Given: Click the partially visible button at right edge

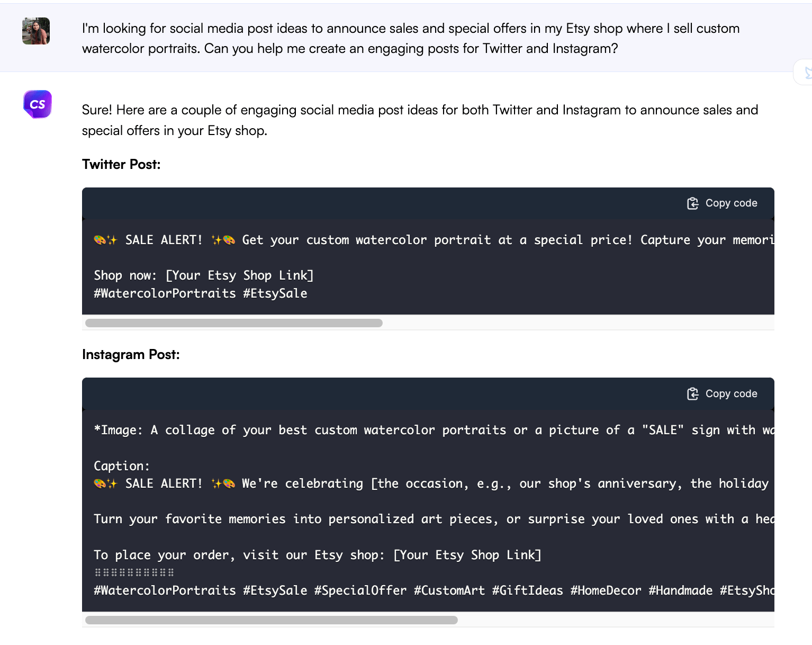Looking at the screenshot, I should [805, 73].
